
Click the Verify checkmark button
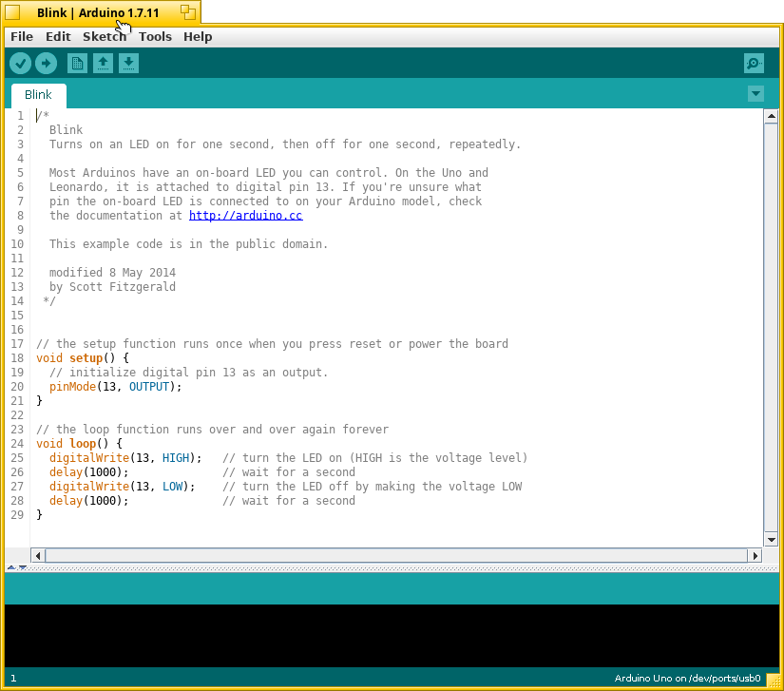click(21, 64)
